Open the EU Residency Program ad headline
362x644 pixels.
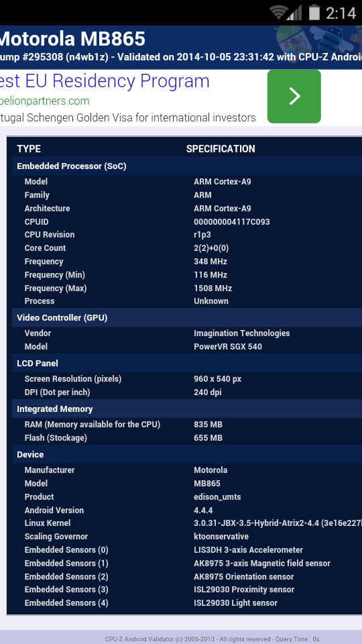(105, 81)
